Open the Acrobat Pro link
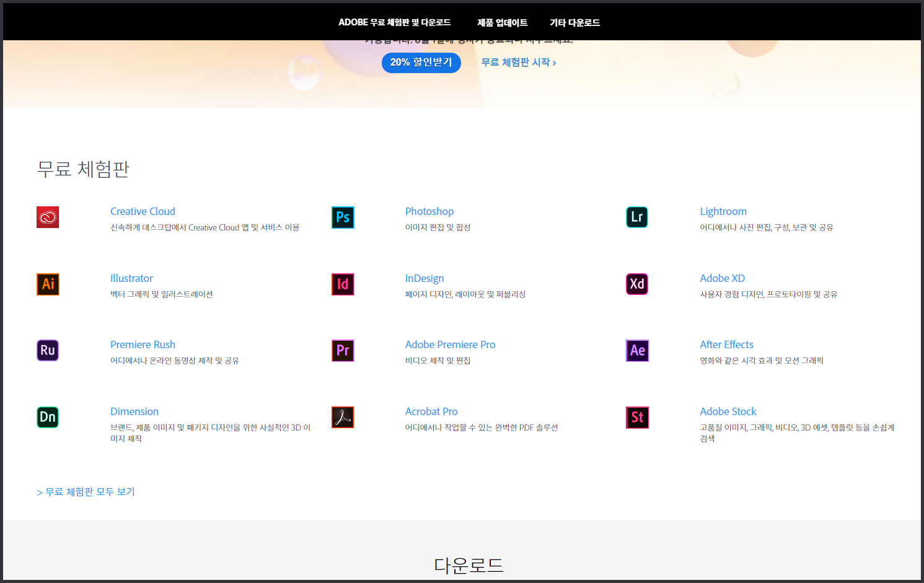 pos(431,411)
